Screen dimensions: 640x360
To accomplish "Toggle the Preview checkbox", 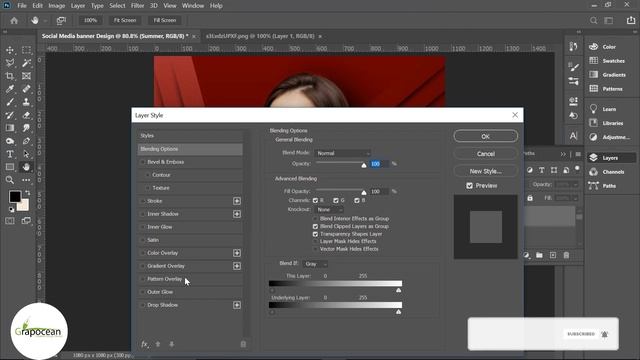I will point(469,186).
